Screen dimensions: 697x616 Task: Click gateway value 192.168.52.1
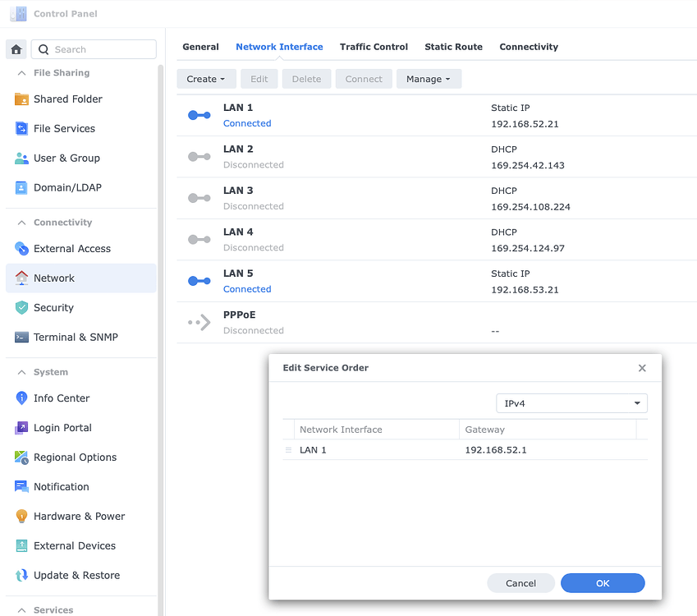(x=496, y=450)
